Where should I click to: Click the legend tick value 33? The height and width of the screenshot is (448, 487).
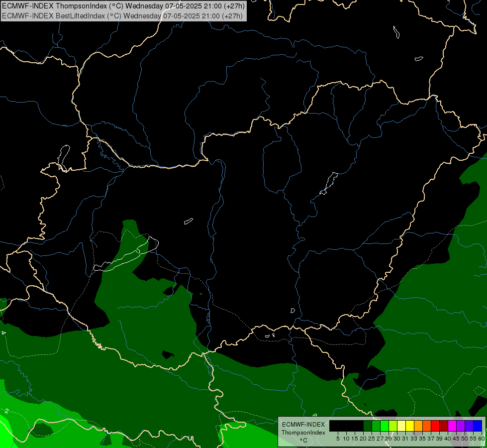414,439
